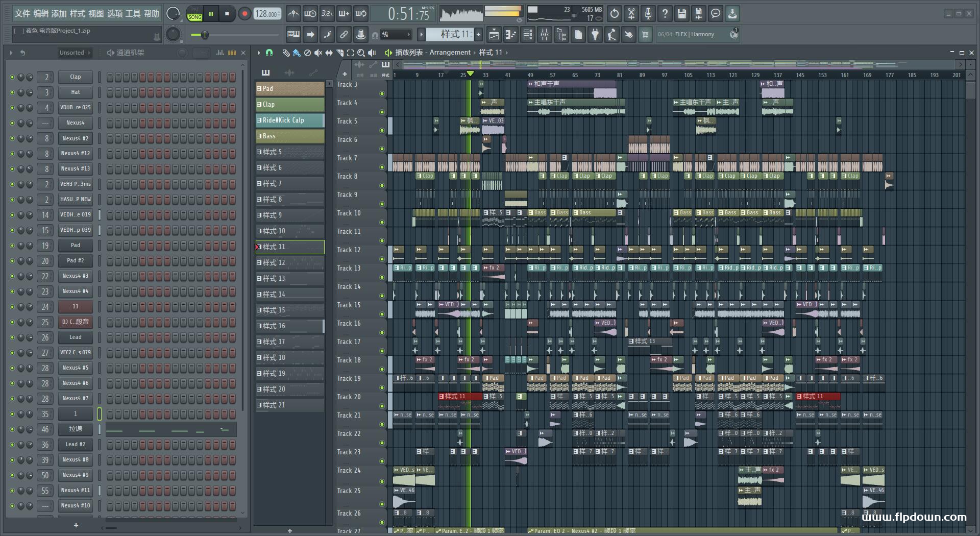Image resolution: width=980 pixels, height=536 pixels.
Task: Select the playlist paint brush tool
Action: (x=297, y=53)
